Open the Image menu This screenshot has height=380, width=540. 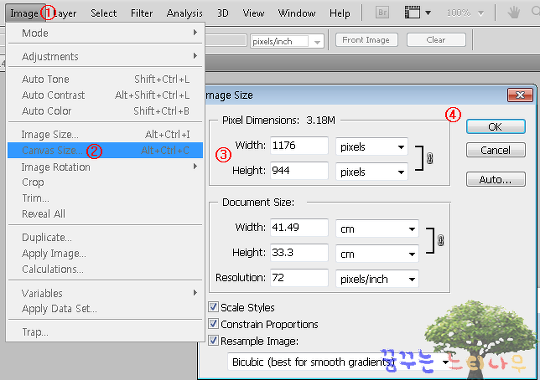pos(24,13)
